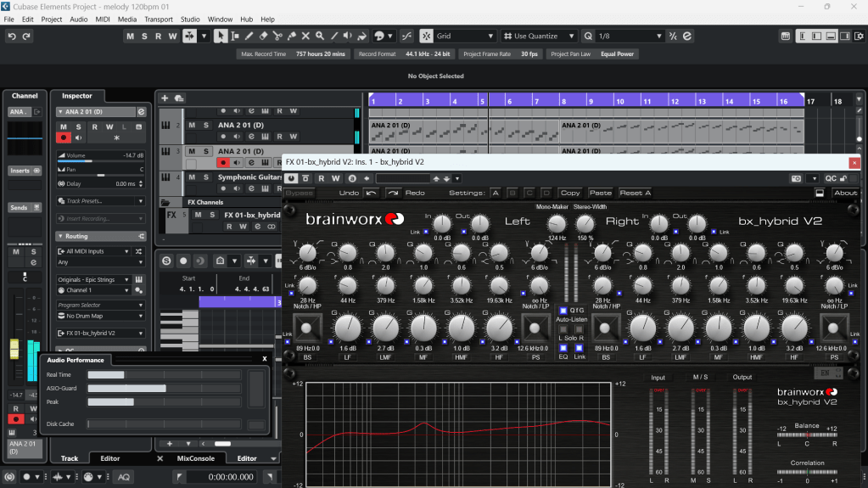Open the Transport menu
The height and width of the screenshot is (488, 868).
click(x=158, y=19)
